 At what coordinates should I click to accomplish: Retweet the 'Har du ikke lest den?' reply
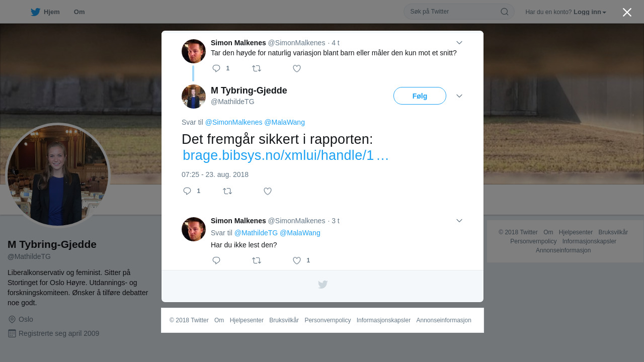(257, 260)
